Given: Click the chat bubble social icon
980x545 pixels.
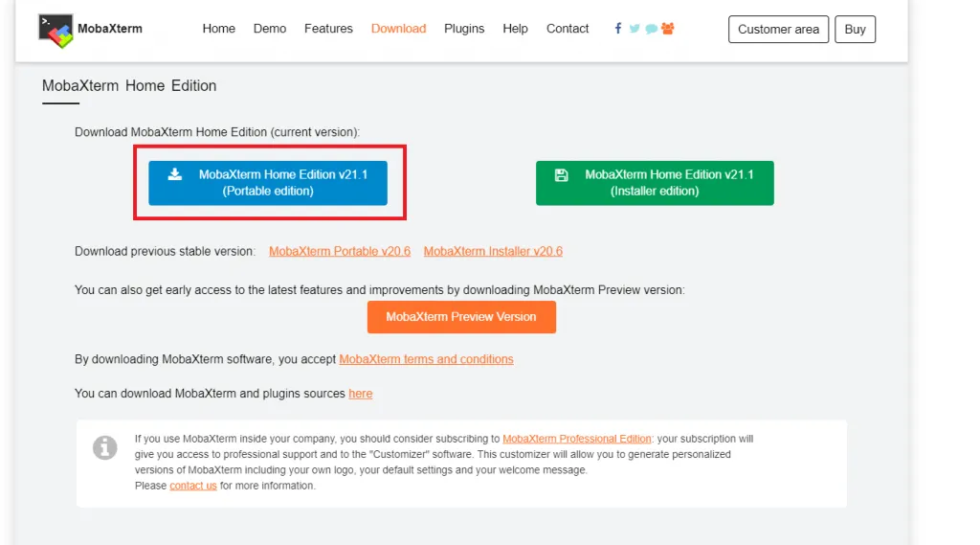Looking at the screenshot, I should [651, 29].
